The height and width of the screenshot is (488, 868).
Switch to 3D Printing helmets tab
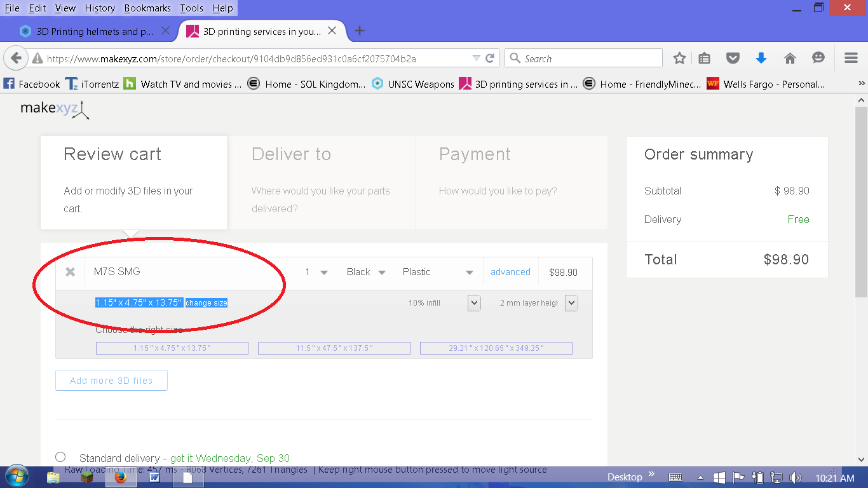click(95, 30)
